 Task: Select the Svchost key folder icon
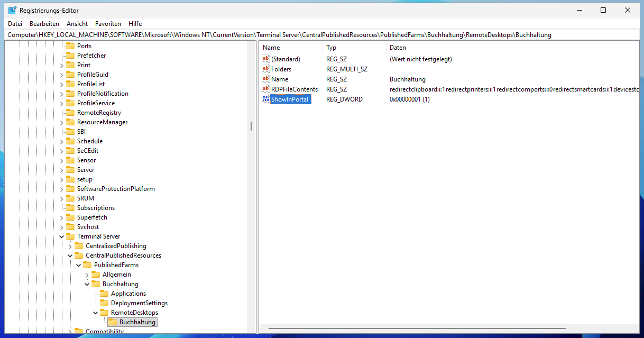click(70, 227)
